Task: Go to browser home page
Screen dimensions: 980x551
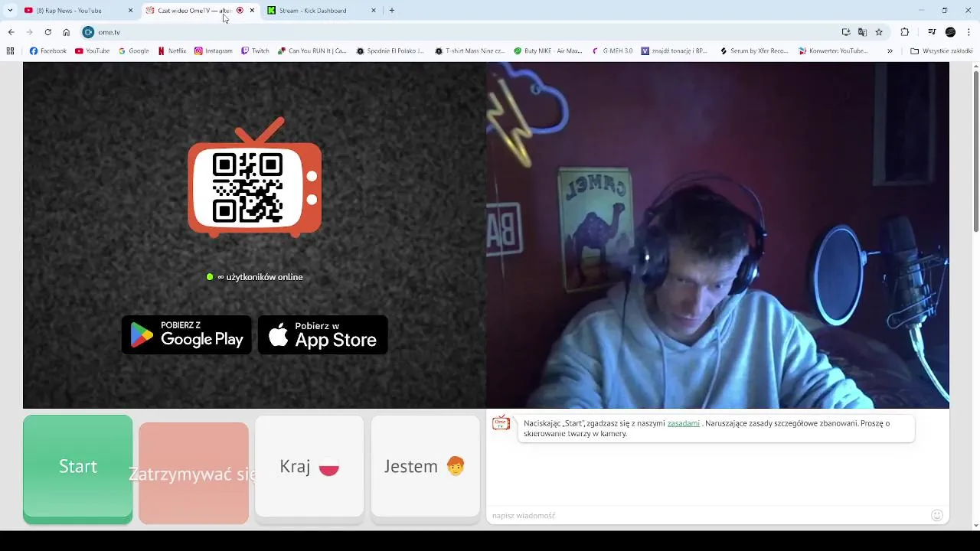Action: tap(67, 32)
